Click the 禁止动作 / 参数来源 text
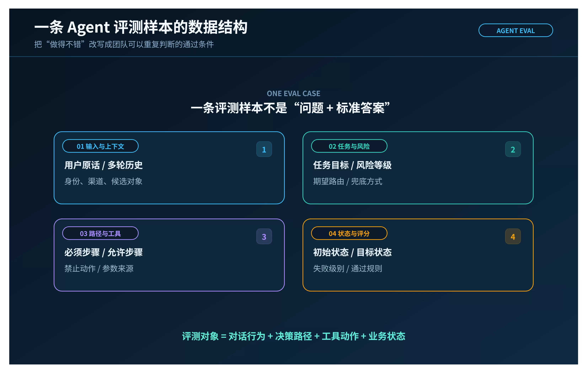Screen dimensions: 588x373 pyautogui.click(x=99, y=269)
